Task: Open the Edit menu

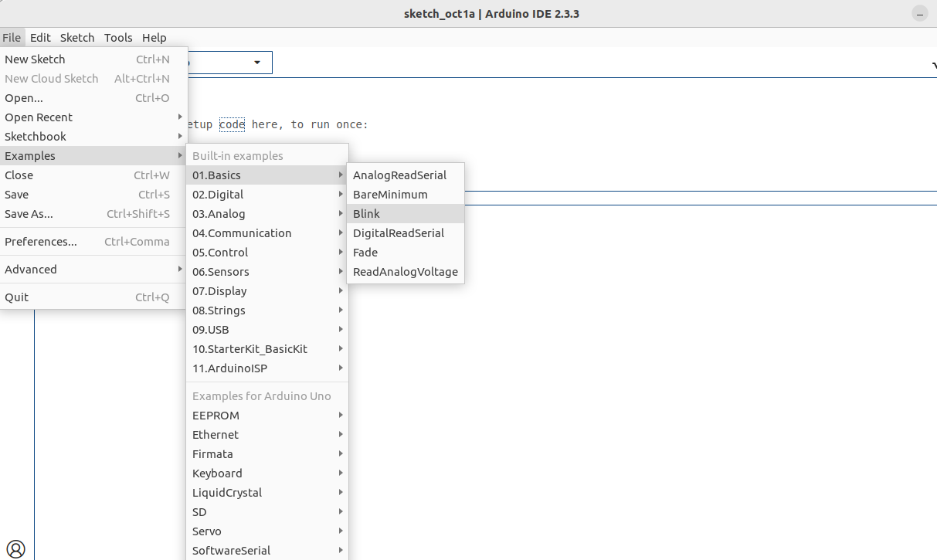Action: coord(40,37)
